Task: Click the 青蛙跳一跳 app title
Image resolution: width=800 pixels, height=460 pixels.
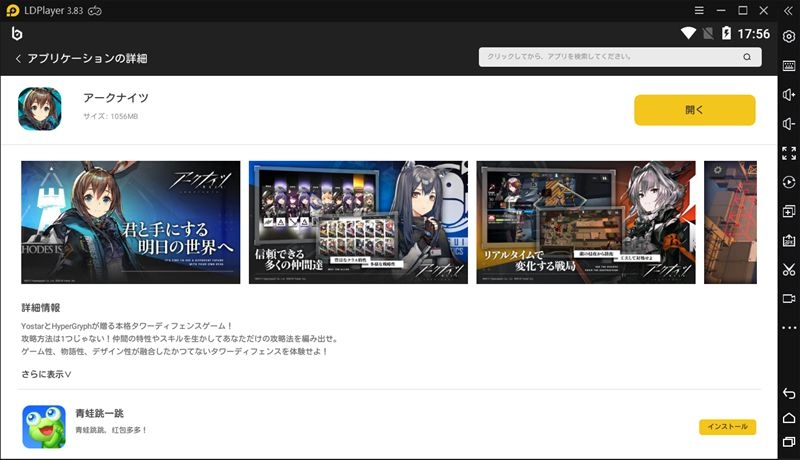Action: coord(99,414)
